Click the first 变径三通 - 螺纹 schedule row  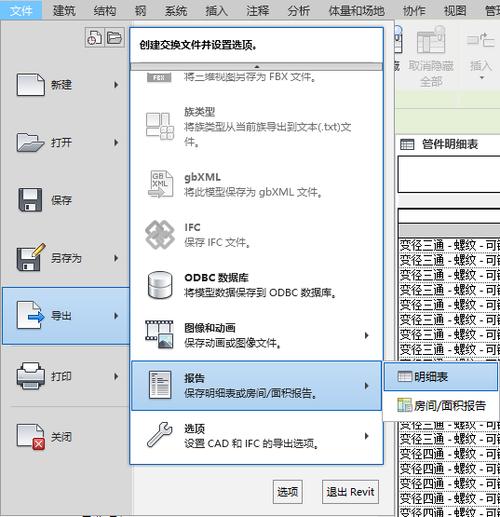(x=449, y=246)
